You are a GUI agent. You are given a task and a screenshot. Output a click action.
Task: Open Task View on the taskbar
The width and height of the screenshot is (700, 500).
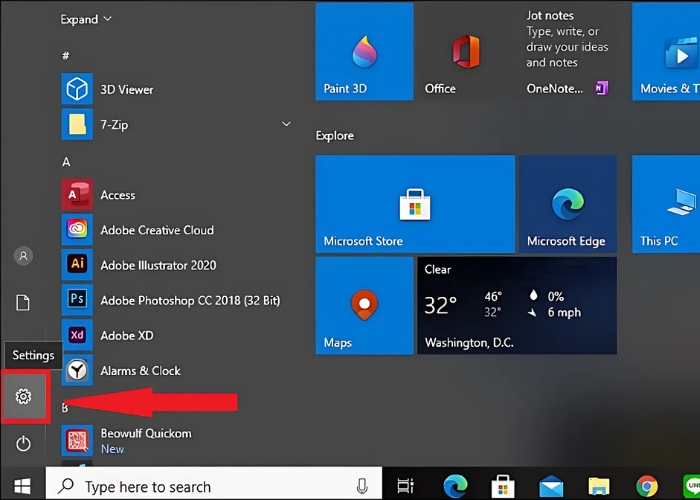click(x=406, y=486)
